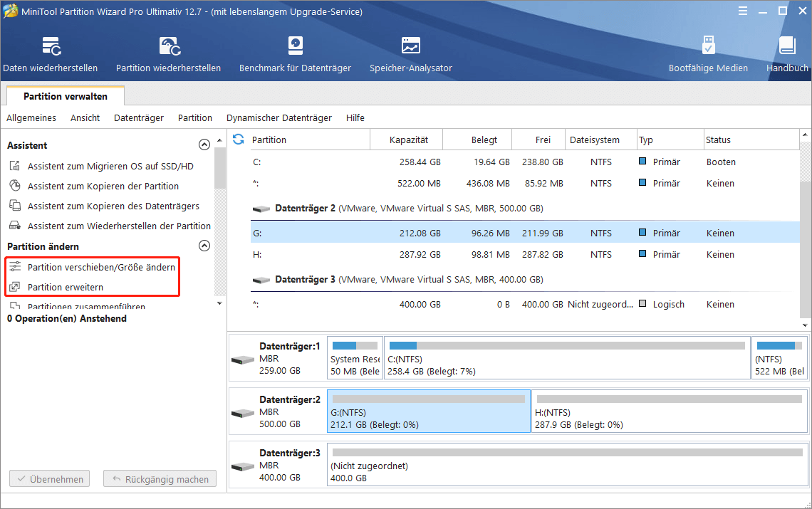Select Nicht zugeordnet 400.0 GB block
Viewport: 812px width, 509px height.
pos(567,465)
